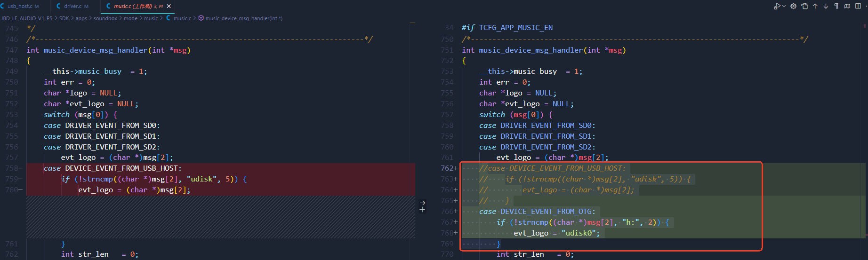This screenshot has height=260, width=868.
Task: Click the Open File icon in toolbar
Action: pyautogui.click(x=804, y=6)
